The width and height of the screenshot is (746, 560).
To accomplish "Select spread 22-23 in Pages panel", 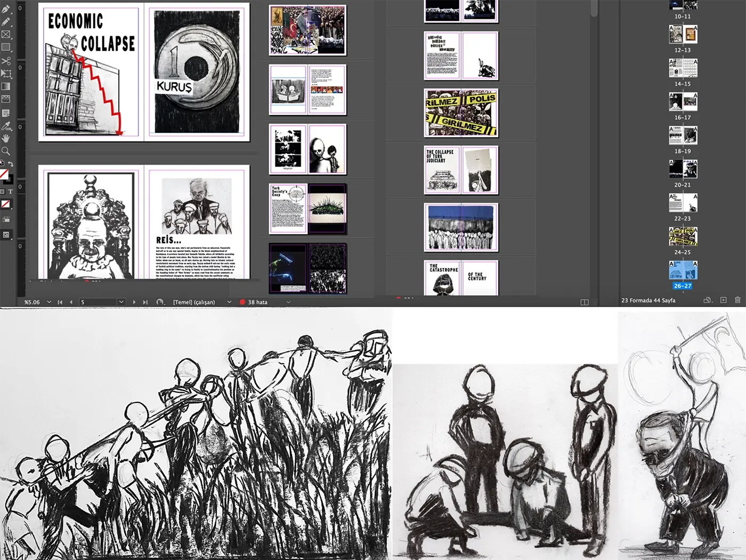I will point(683,203).
